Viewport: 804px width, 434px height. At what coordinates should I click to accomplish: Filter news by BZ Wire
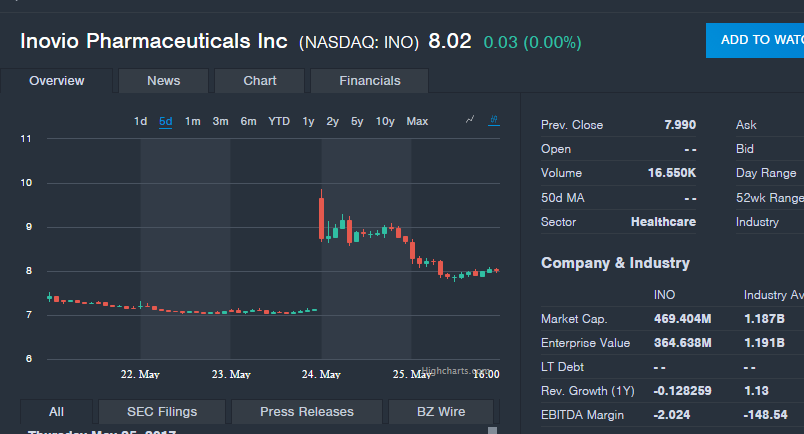441,412
